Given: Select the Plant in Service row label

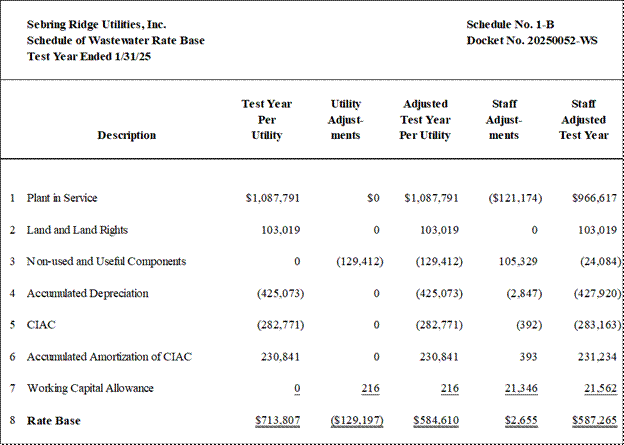Looking at the screenshot, I should pyautogui.click(x=62, y=198).
